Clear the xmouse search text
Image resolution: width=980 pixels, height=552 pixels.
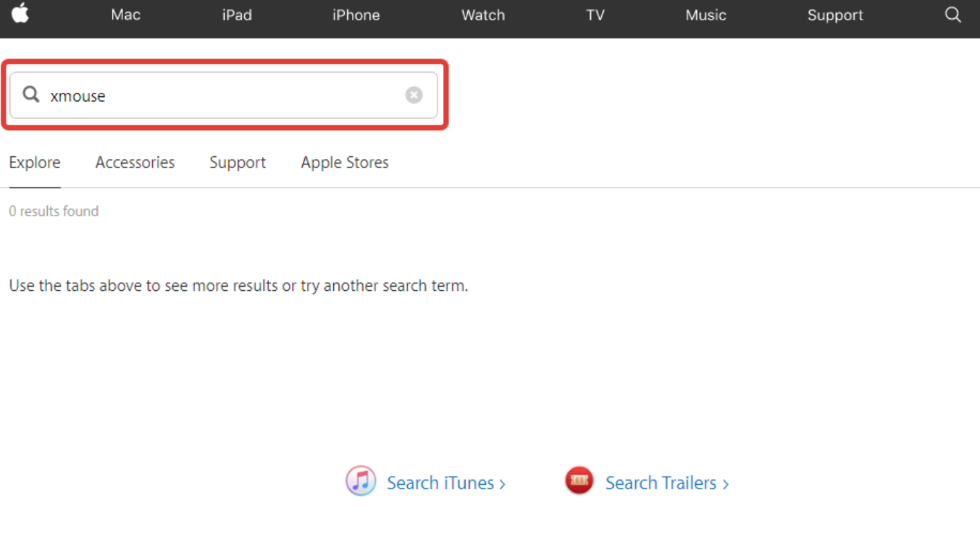tap(414, 96)
